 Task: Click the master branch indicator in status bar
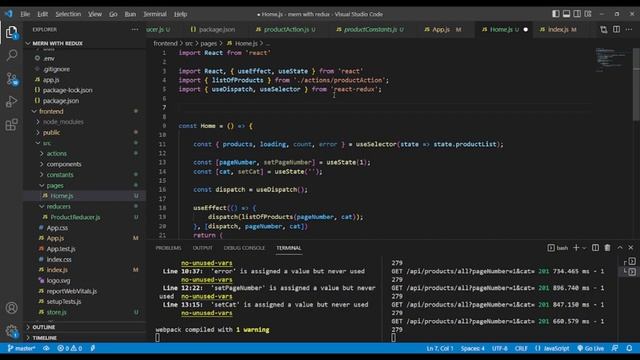(x=21, y=348)
